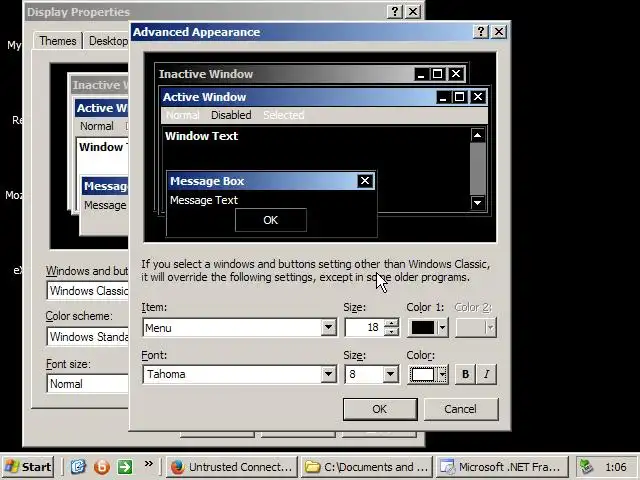Image resolution: width=640 pixels, height=480 pixels.
Task: Click the Windows Classic style combo in Display Properties
Action: coord(88,291)
